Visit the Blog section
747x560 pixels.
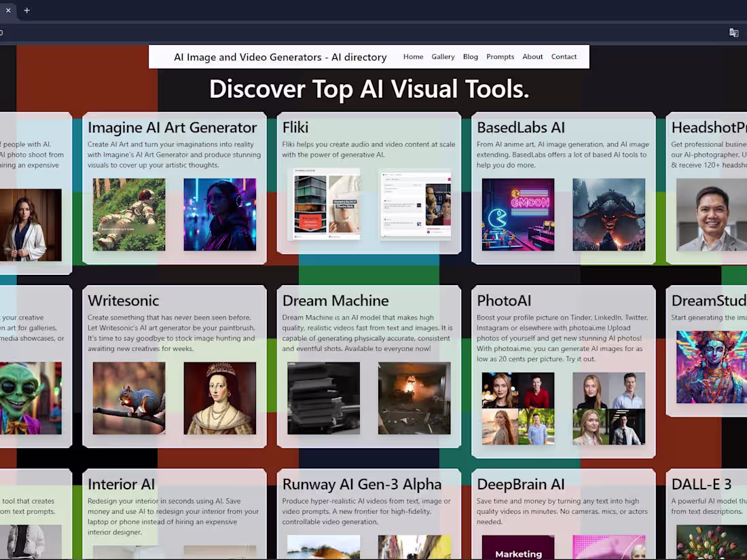470,57
